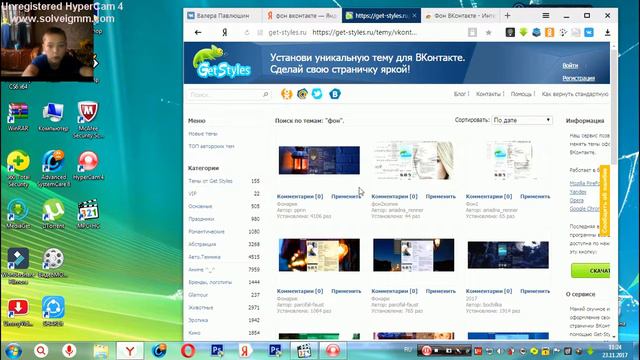The image size is (640, 360).
Task: Click the Odnoklassniki social icon on GetStyles
Action: (x=287, y=94)
